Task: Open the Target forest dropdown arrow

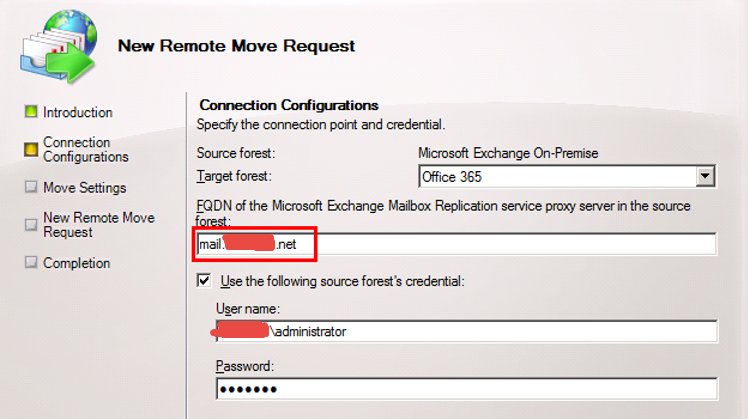Action: point(706,177)
